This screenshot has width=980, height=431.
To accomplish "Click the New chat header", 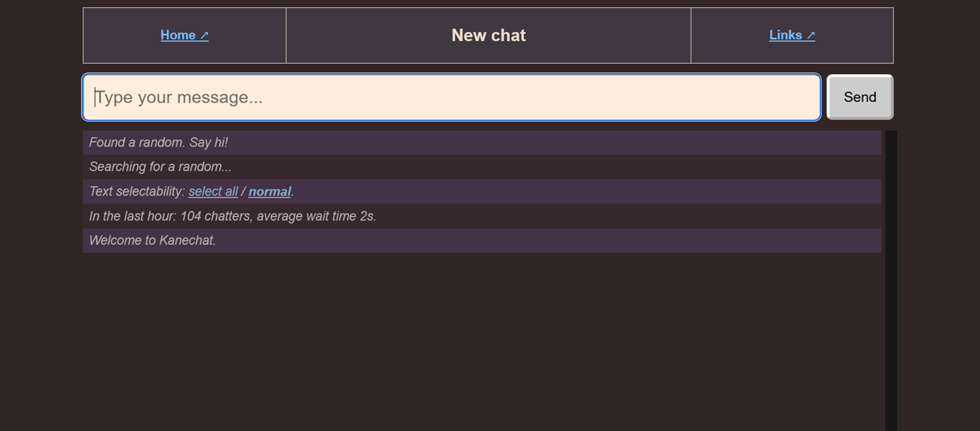I will pos(488,35).
